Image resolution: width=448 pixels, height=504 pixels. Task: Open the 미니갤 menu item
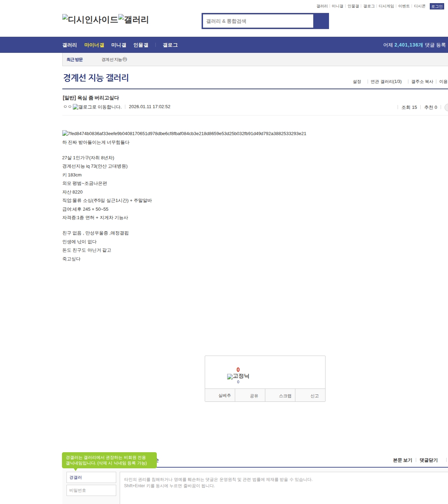119,45
